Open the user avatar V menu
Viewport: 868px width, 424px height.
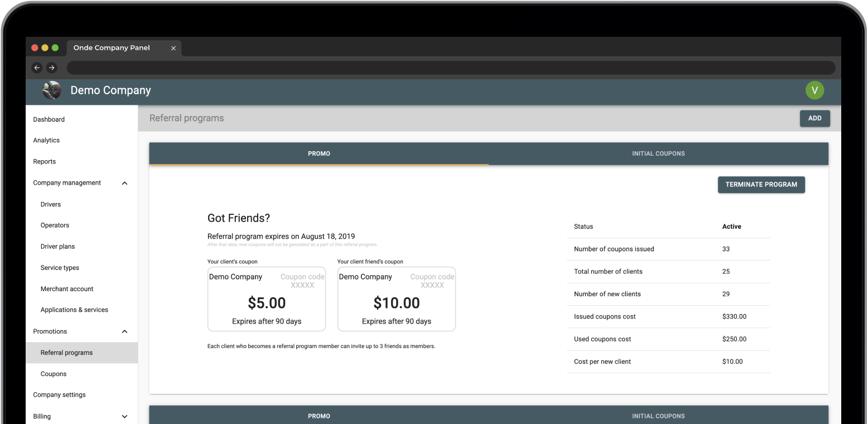(814, 90)
